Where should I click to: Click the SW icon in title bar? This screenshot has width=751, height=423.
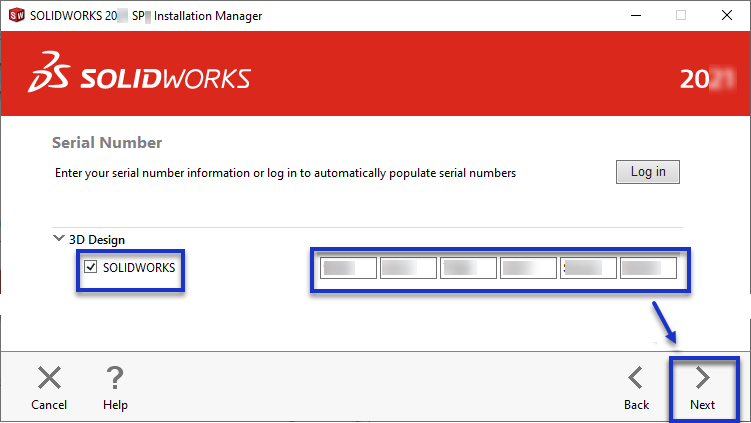[x=17, y=15]
